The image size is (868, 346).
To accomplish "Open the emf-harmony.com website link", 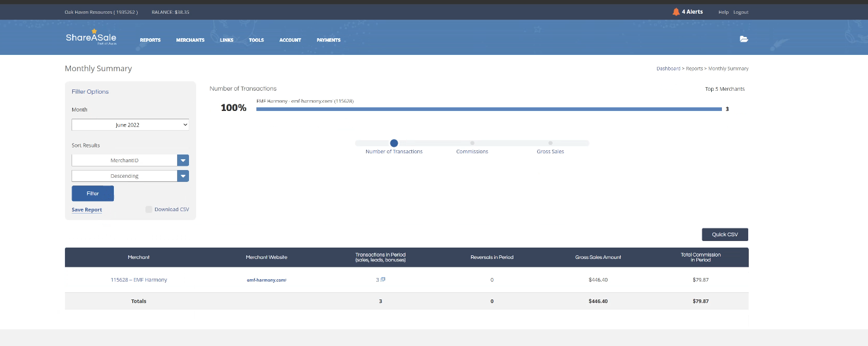I will 266,280.
